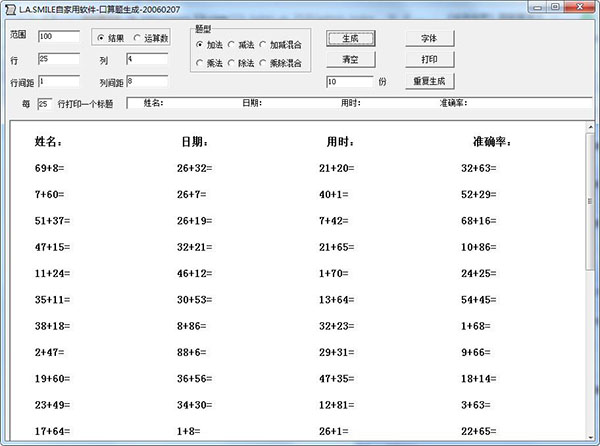
Task: Minimize the window
Action: (537, 7)
